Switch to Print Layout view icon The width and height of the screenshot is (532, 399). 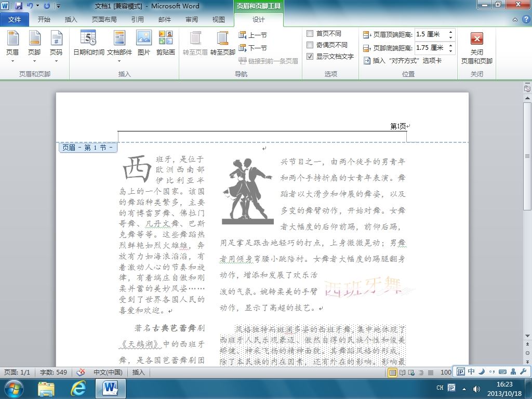[393, 373]
